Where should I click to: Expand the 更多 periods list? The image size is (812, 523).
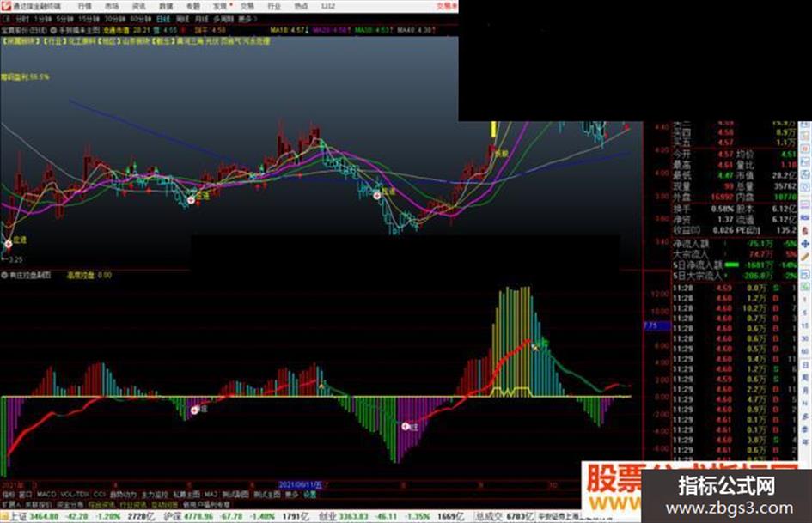tap(247, 19)
